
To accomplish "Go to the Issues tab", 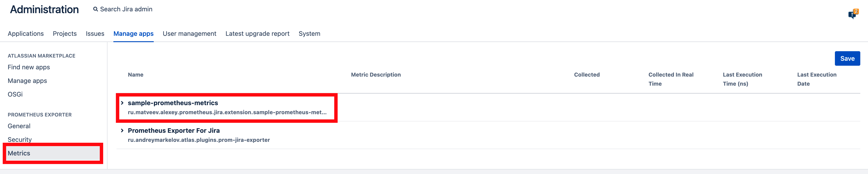I will click(x=95, y=34).
